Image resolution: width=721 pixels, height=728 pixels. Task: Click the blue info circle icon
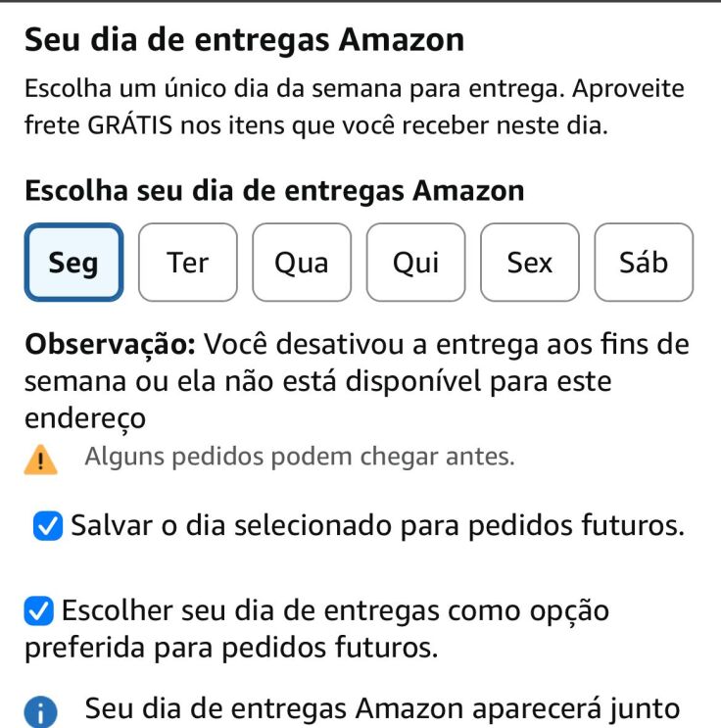pyautogui.click(x=41, y=714)
